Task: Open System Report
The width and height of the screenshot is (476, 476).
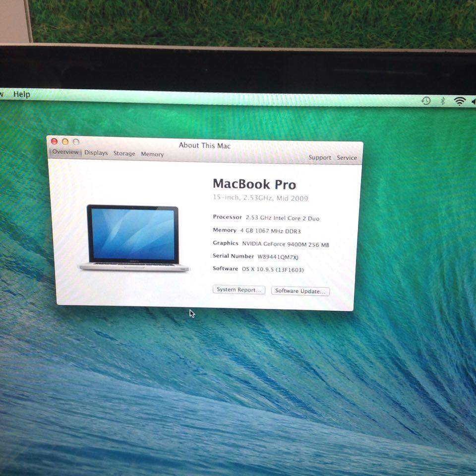Action: point(239,290)
